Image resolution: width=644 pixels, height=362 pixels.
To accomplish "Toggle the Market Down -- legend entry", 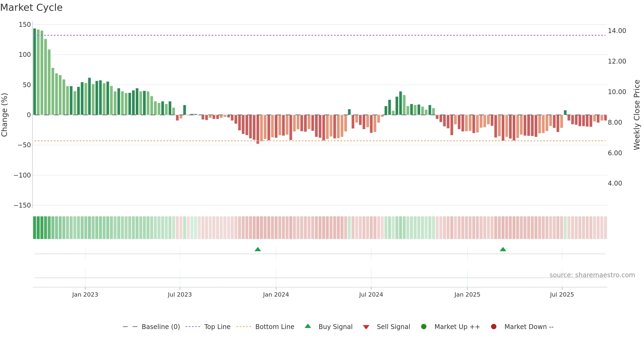I will 522,327.
